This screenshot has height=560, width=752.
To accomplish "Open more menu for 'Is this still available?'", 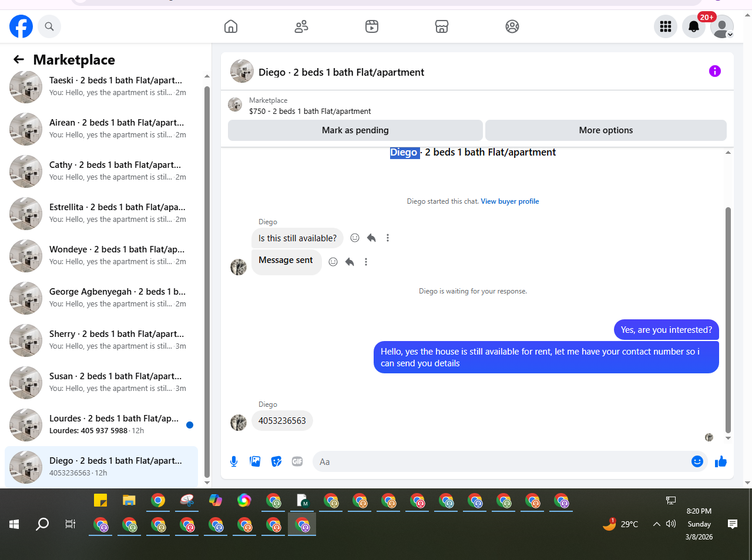I will (x=388, y=238).
